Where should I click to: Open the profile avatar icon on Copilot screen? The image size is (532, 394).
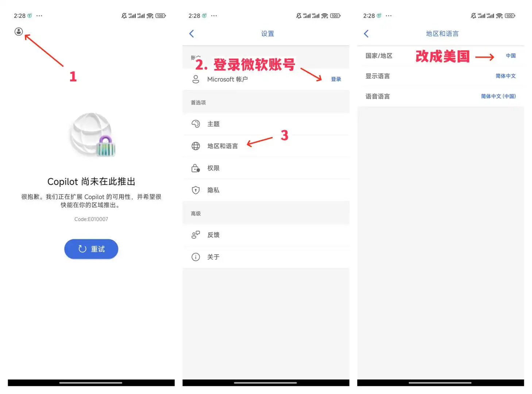pyautogui.click(x=19, y=32)
